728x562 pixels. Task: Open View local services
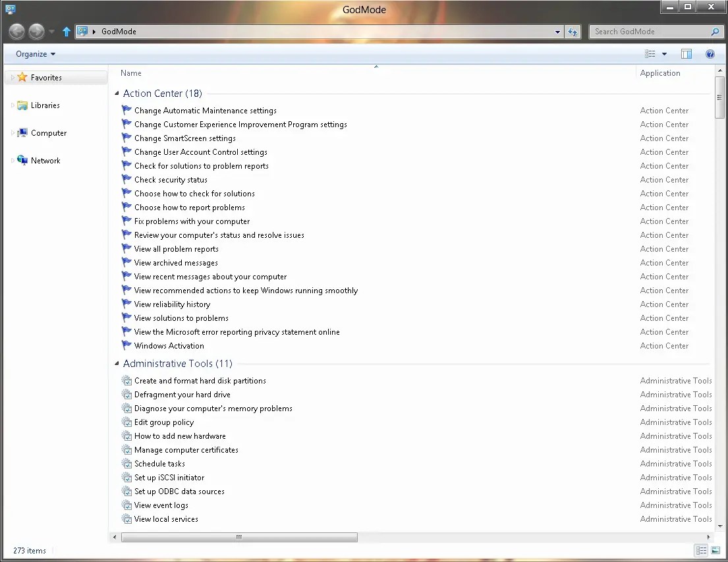[x=166, y=519]
